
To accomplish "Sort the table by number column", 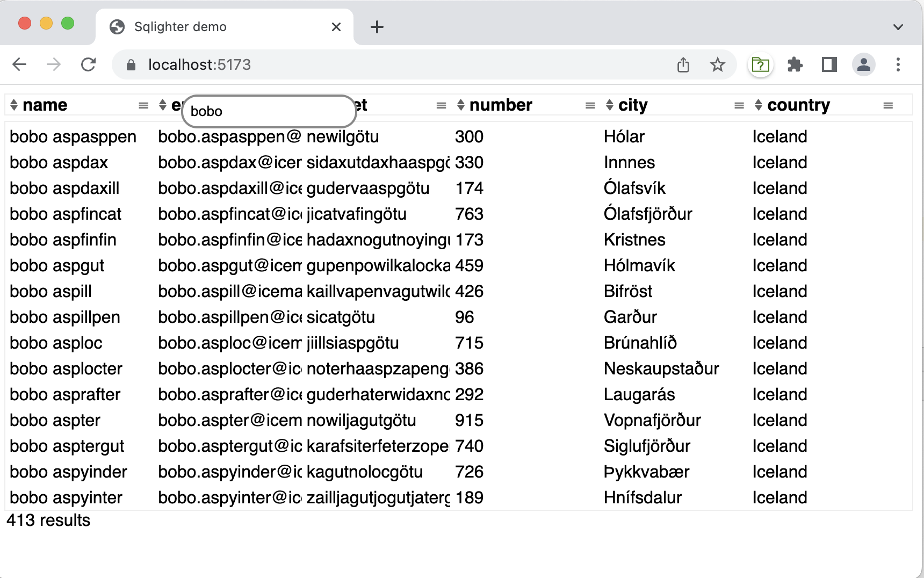I will coord(461,105).
